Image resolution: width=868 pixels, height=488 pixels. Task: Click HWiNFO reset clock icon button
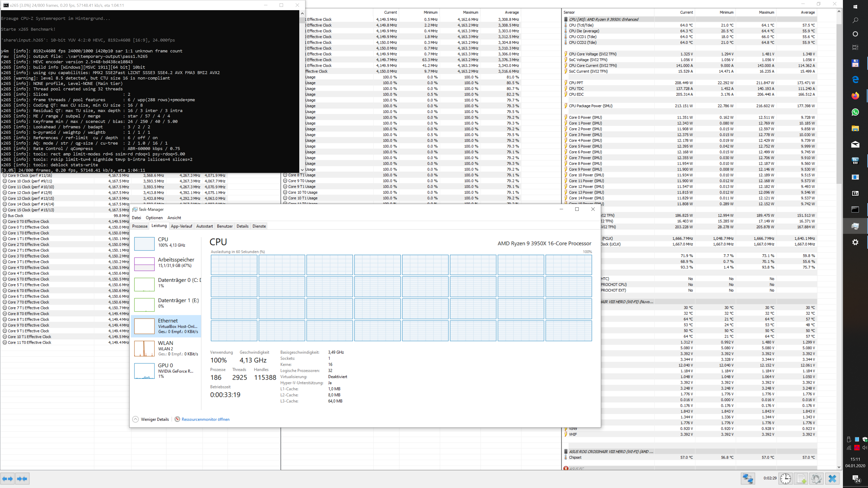click(x=785, y=479)
